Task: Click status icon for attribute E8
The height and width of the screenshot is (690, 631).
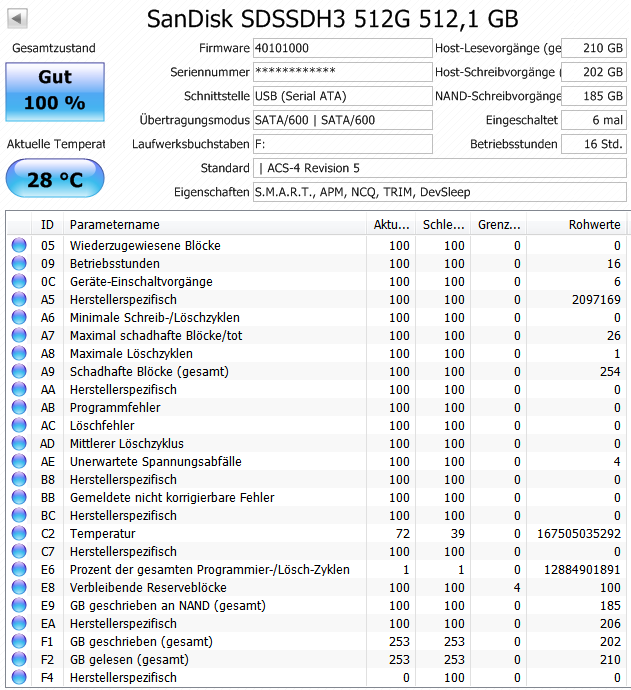Action: coord(19,587)
